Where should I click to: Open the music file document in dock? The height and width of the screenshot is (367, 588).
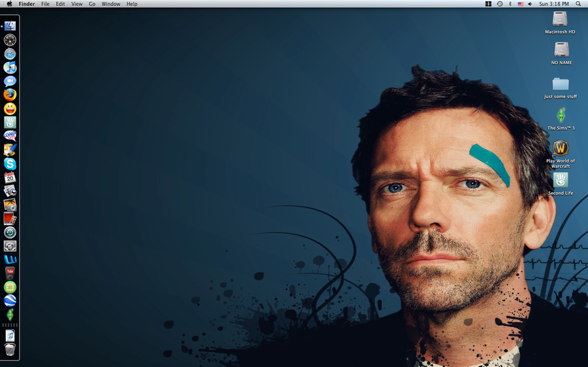tap(10, 335)
